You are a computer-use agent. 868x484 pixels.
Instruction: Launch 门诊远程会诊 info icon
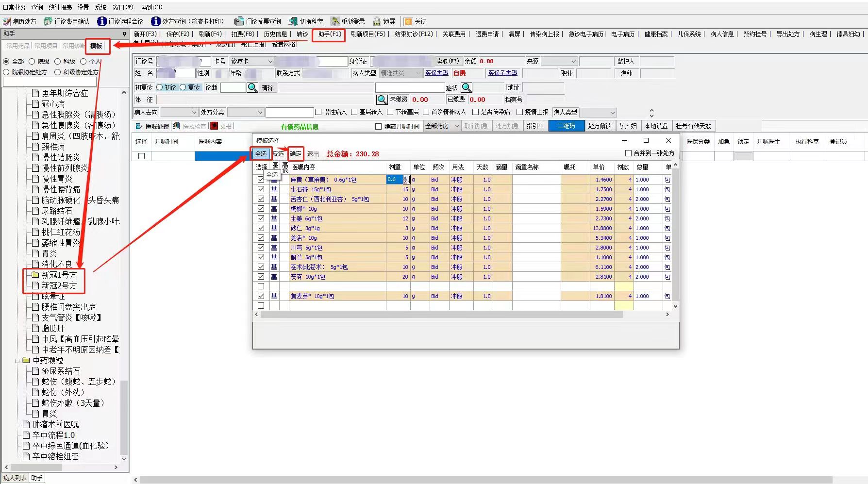[102, 21]
